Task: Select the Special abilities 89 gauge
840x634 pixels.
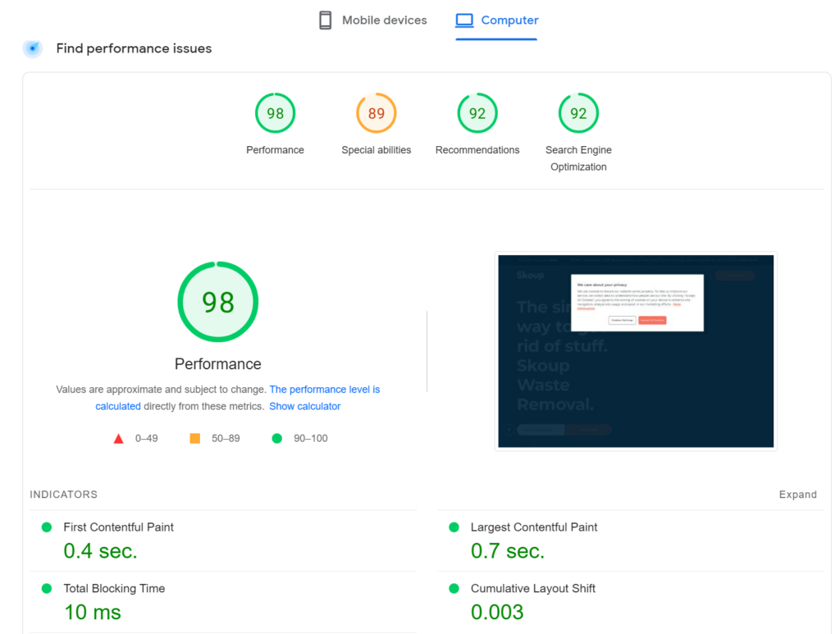Action: (x=376, y=113)
